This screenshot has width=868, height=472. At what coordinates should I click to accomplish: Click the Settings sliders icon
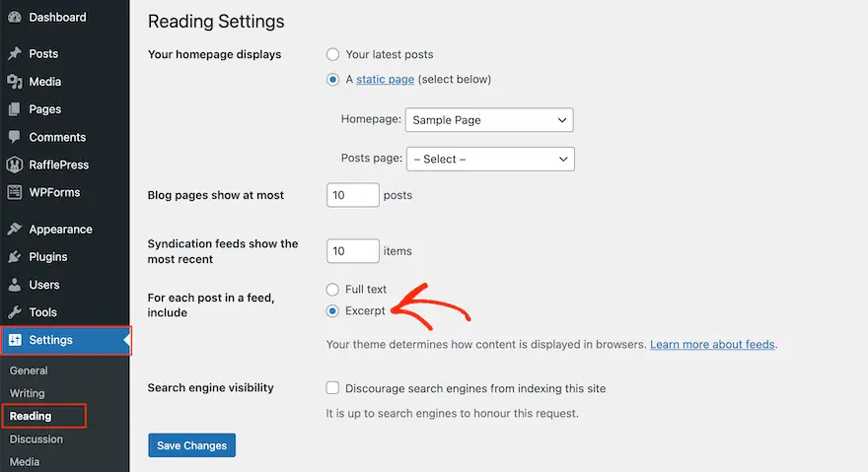click(x=15, y=340)
